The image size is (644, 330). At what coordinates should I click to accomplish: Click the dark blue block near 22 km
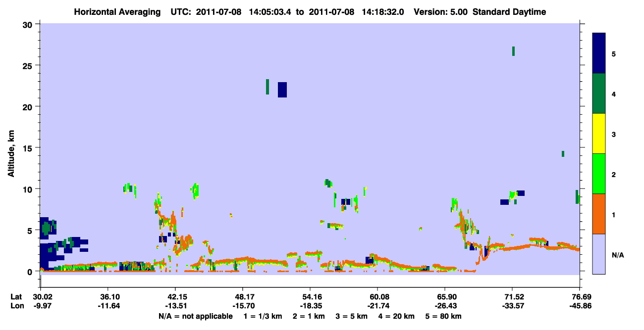click(x=282, y=90)
